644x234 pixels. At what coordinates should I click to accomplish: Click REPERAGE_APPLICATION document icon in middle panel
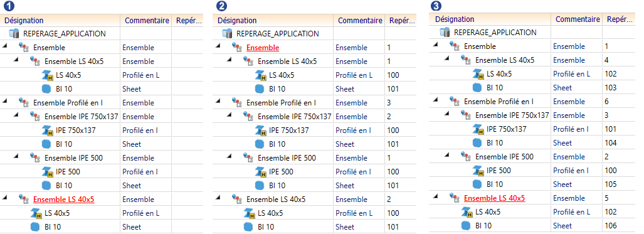227,33
